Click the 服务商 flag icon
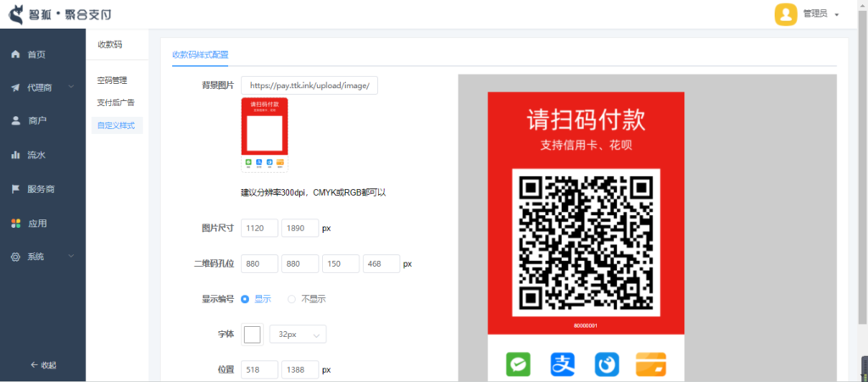The image size is (868, 382). pos(15,189)
